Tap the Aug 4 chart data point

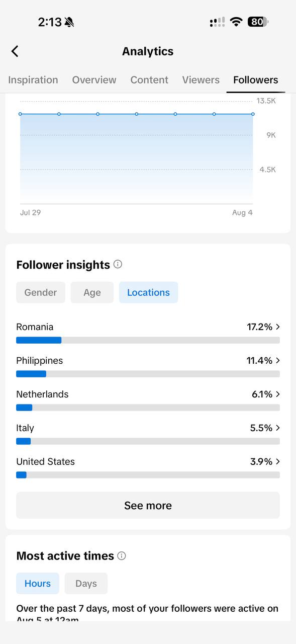[x=253, y=114]
